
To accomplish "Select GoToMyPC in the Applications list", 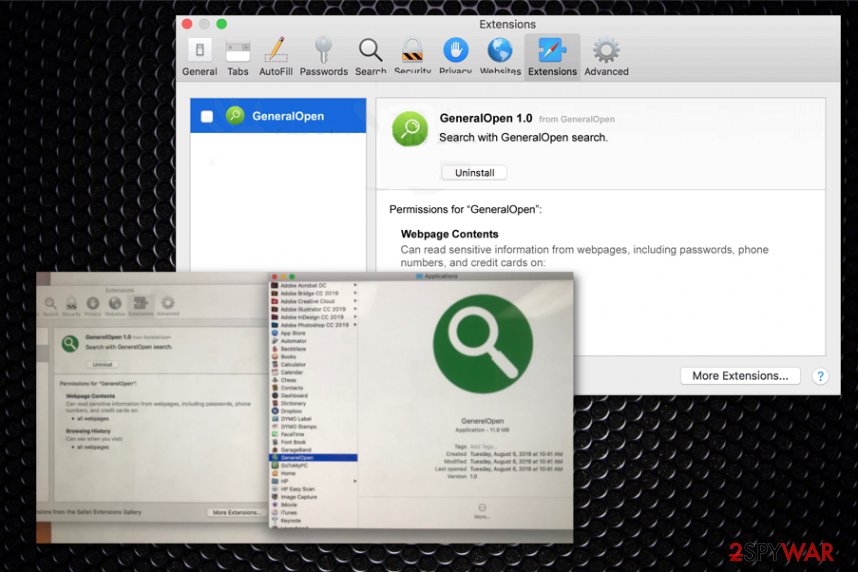I will 314,465.
